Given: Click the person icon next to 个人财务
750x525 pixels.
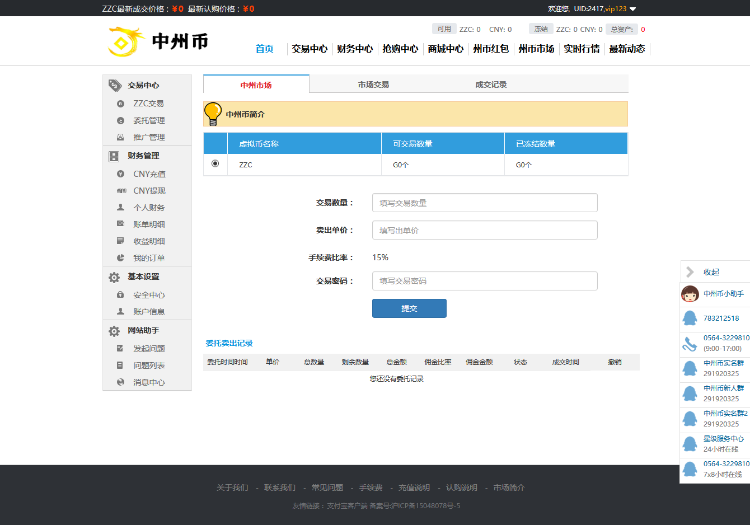Looking at the screenshot, I should click(x=121, y=207).
